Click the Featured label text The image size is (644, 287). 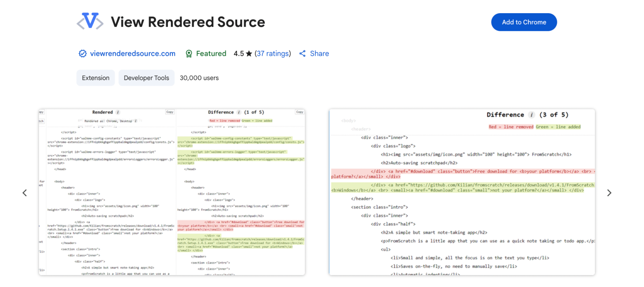pos(211,53)
